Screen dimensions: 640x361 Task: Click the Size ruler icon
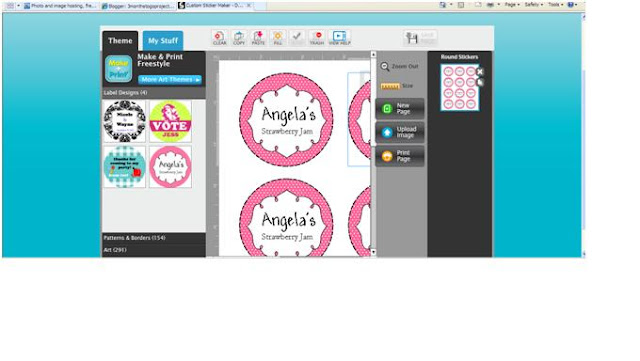(390, 86)
